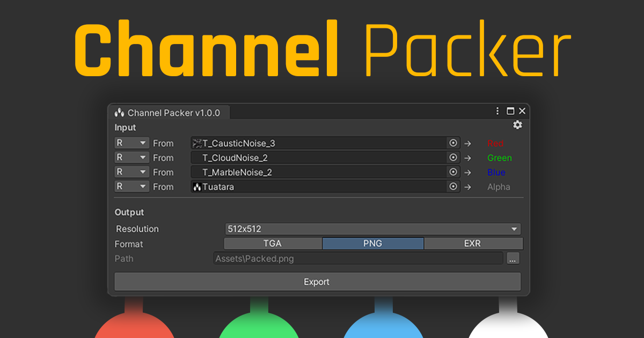
Task: Switch output format to EXR
Action: (473, 243)
